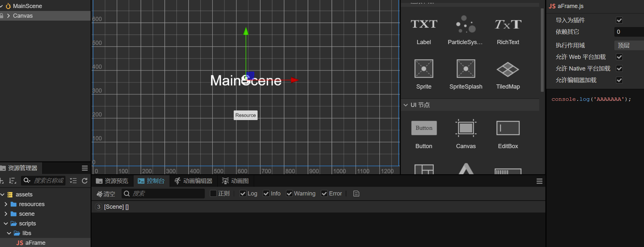The width and height of the screenshot is (644, 247).
Task: Open log file icon in console
Action: 356,194
